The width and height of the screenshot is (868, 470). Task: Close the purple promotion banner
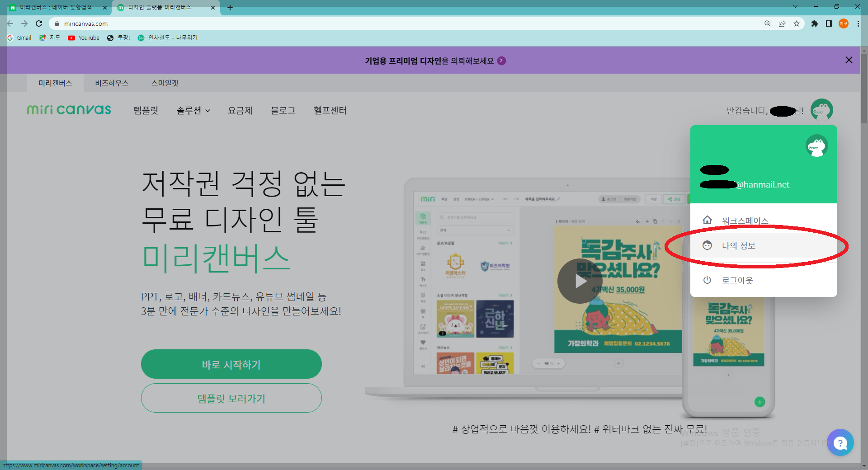point(849,60)
